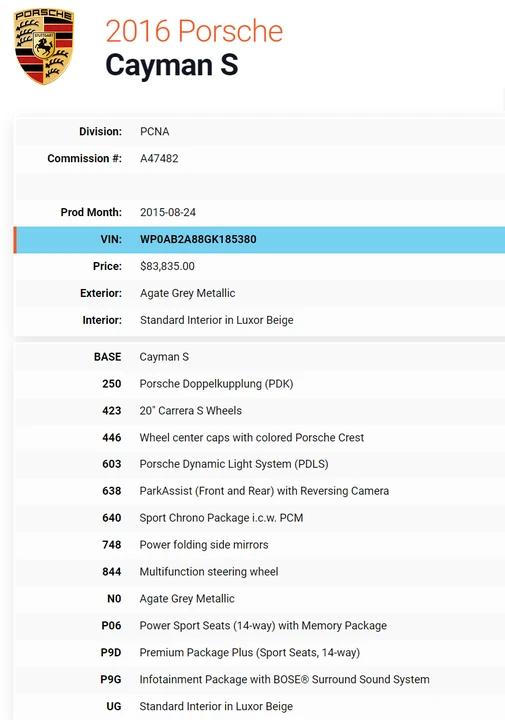Viewport: 505px width, 720px height.
Task: Click option code 'P06'
Action: (111, 626)
